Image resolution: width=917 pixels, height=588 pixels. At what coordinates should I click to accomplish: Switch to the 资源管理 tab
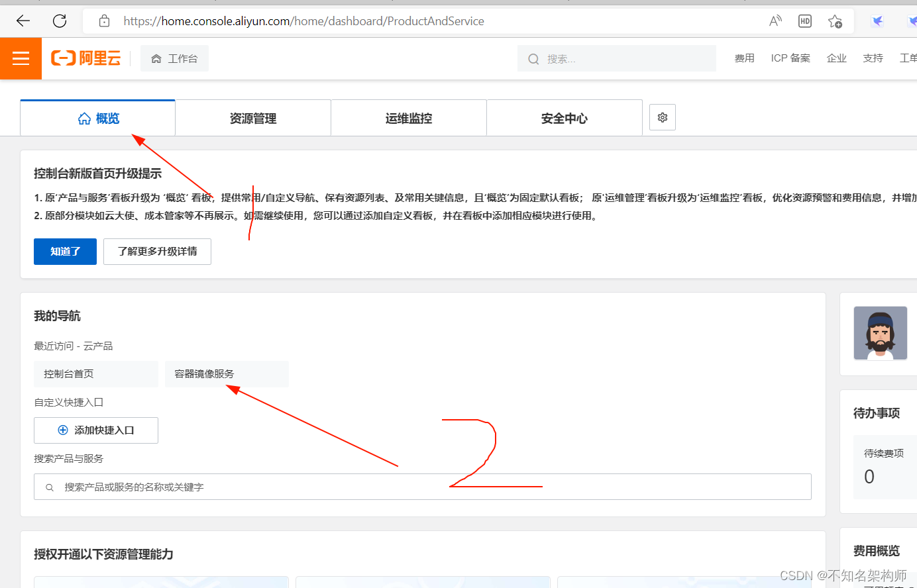click(x=253, y=118)
